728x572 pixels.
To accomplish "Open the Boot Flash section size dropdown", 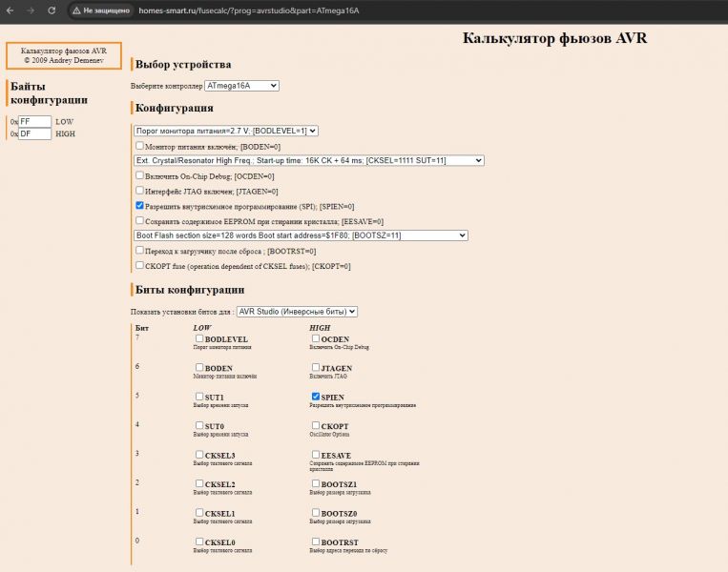I will click(301, 235).
